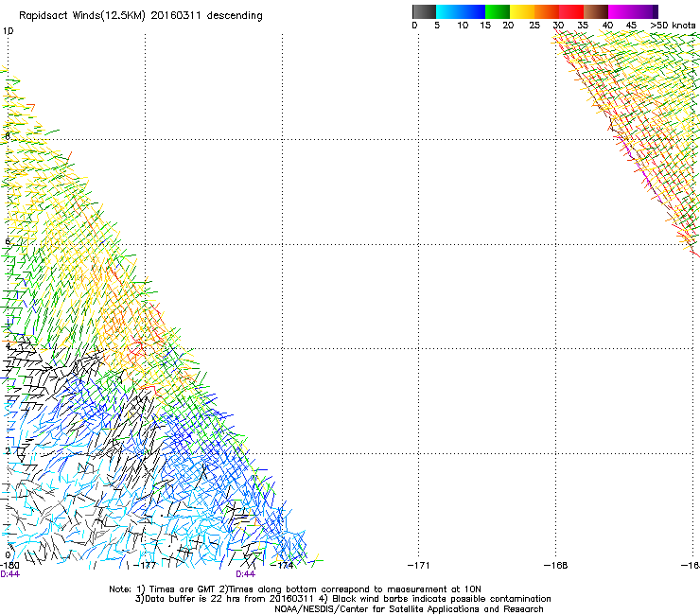Screen dimensions: 700x615
Task: Click the legend value '25'
Action: pyautogui.click(x=534, y=26)
